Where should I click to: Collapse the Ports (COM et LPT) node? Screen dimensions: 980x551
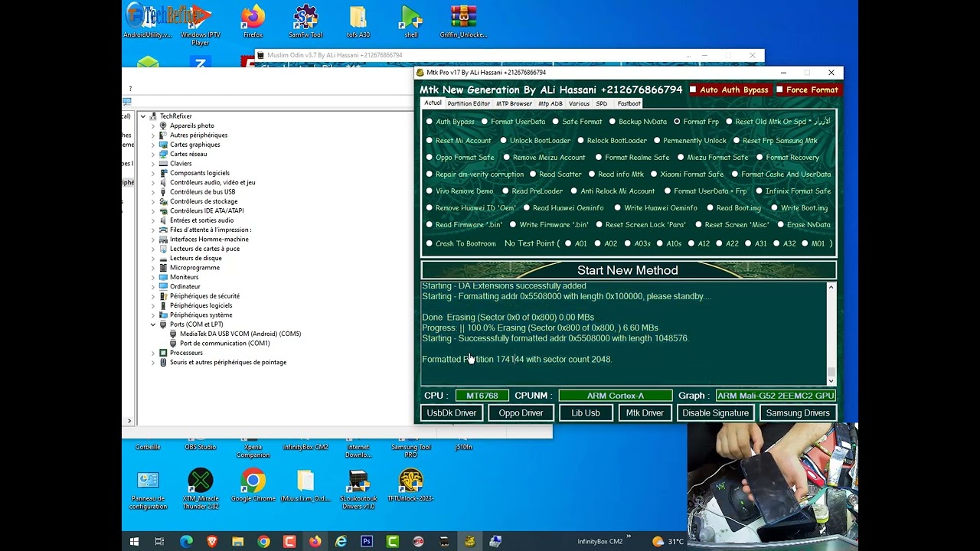tap(153, 324)
